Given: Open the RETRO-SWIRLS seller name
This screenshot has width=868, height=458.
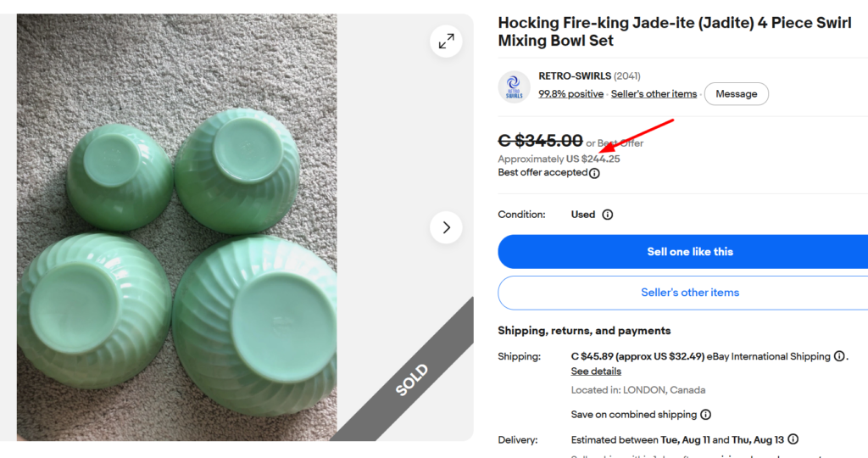Looking at the screenshot, I should [x=575, y=75].
